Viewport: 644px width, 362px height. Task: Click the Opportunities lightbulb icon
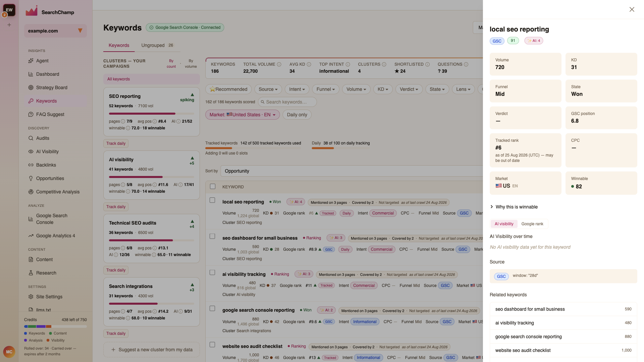pyautogui.click(x=31, y=178)
